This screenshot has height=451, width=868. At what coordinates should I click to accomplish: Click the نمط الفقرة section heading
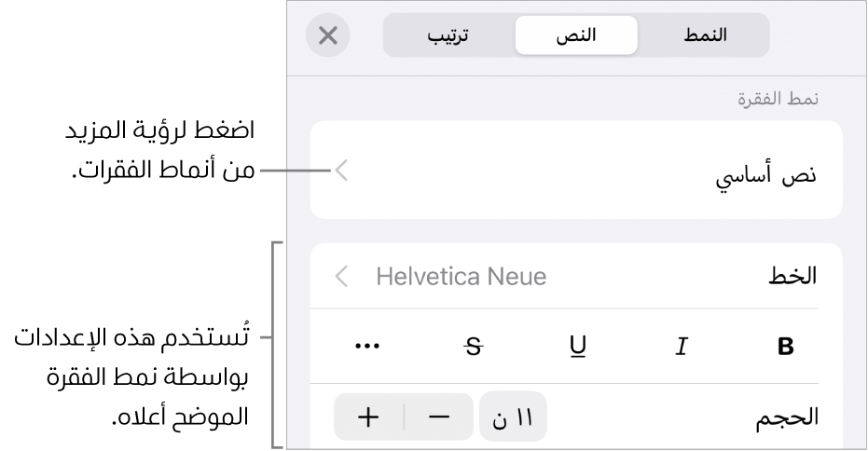click(x=772, y=99)
